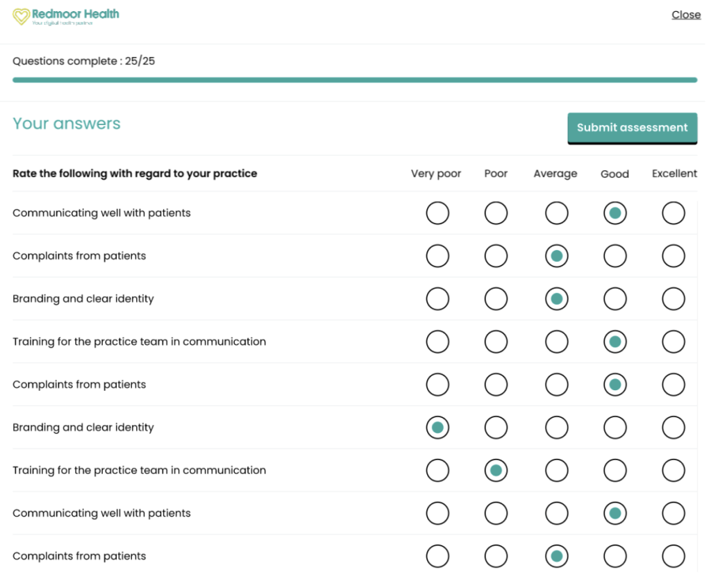The width and height of the screenshot is (711, 588).
Task: Rate the last Communicating well row as Average
Action: 556,514
